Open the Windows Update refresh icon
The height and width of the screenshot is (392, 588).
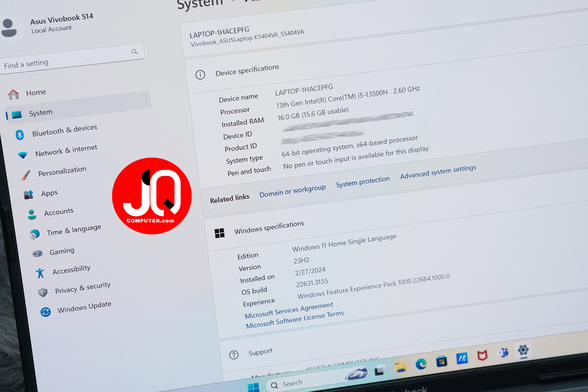point(46,312)
